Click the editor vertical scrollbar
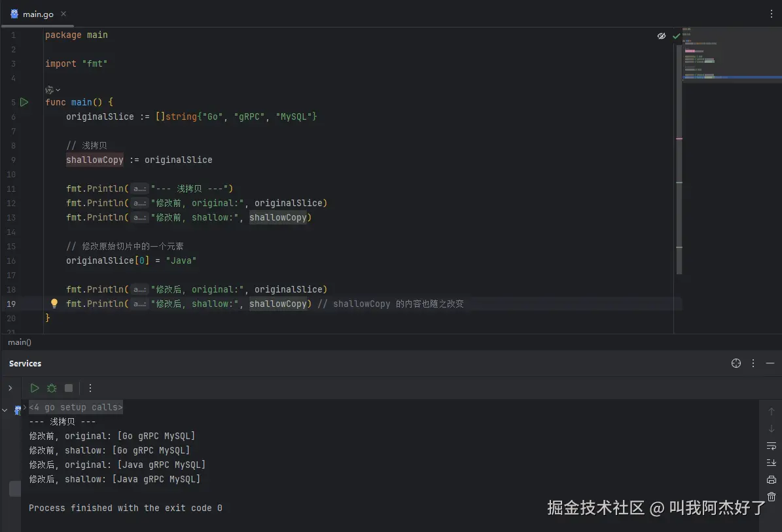This screenshot has height=532, width=782. pos(679,160)
